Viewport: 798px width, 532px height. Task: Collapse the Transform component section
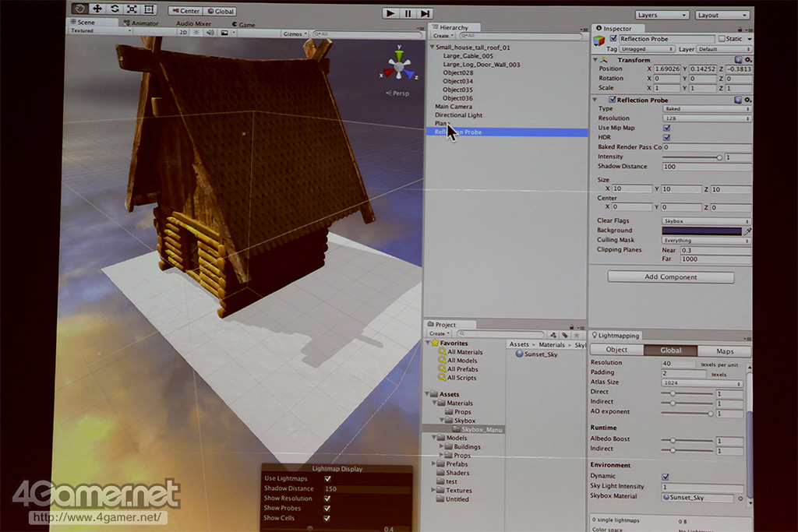(595, 59)
